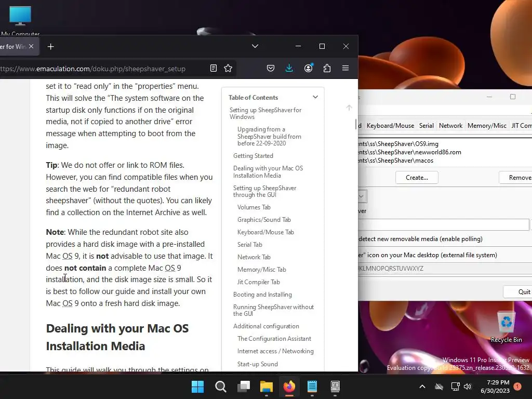The height and width of the screenshot is (399, 532).
Task: Go to Setting up SheepShaver for Windows
Action: pos(265,113)
